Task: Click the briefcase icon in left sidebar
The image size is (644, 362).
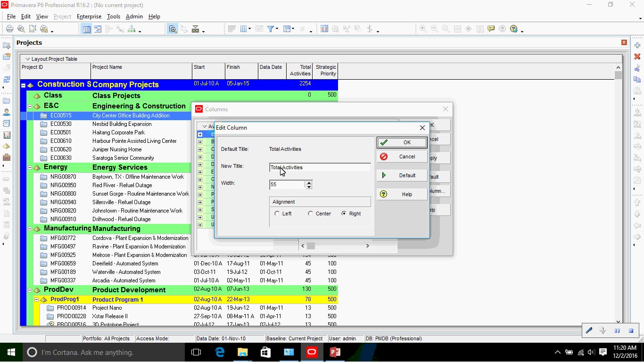Action: pos(7,157)
